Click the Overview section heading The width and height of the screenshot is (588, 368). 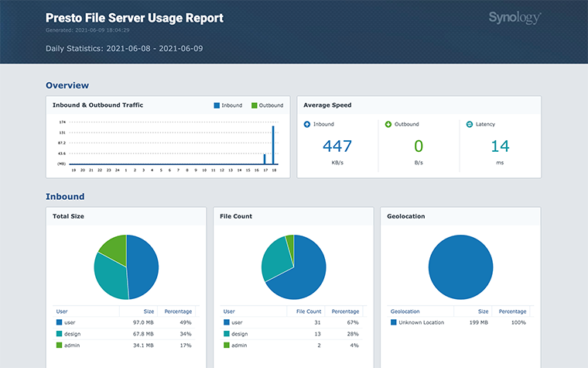click(x=67, y=85)
